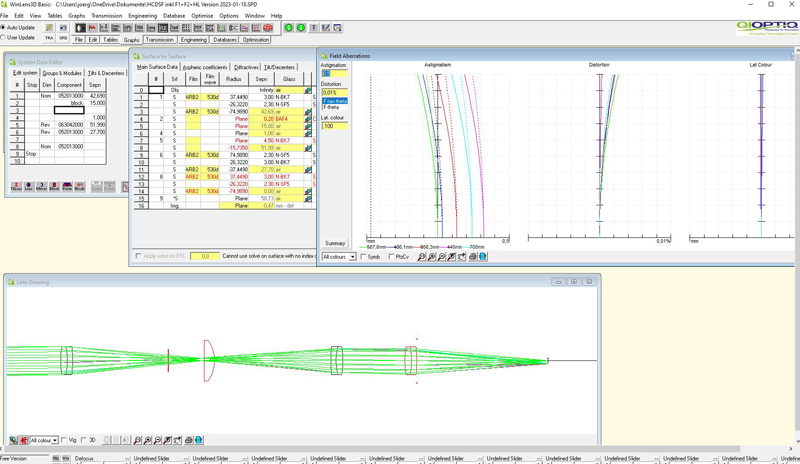The width and height of the screenshot is (800, 464).
Task: Click the OPD button in the toolbar
Action: pyautogui.click(x=63, y=38)
